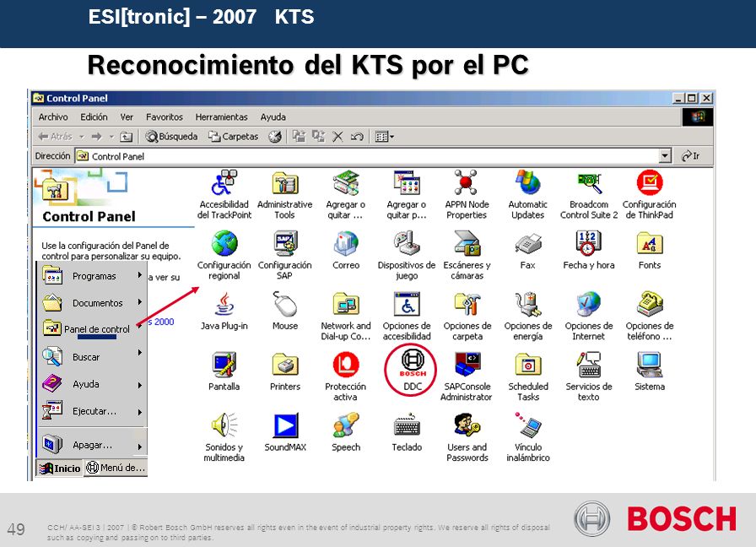Open Escáneres y cámaras icon
Image resolution: width=756 pixels, height=547 pixels.
[x=467, y=244]
